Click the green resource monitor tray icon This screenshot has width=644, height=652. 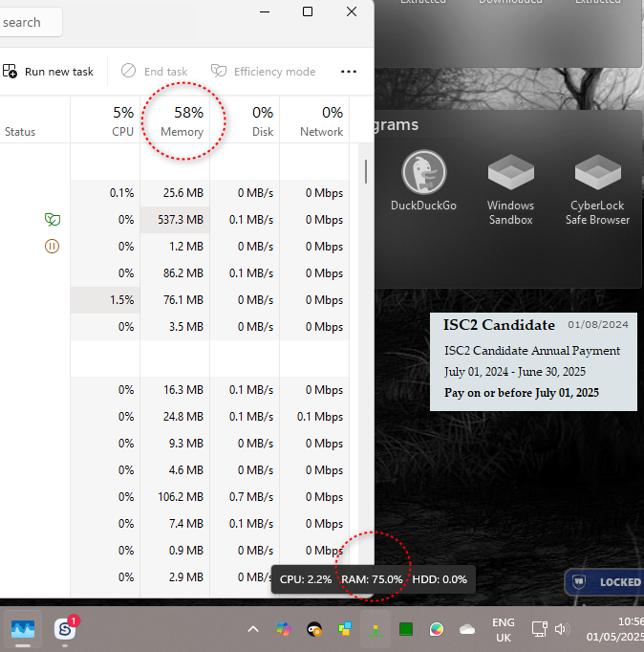click(376, 630)
